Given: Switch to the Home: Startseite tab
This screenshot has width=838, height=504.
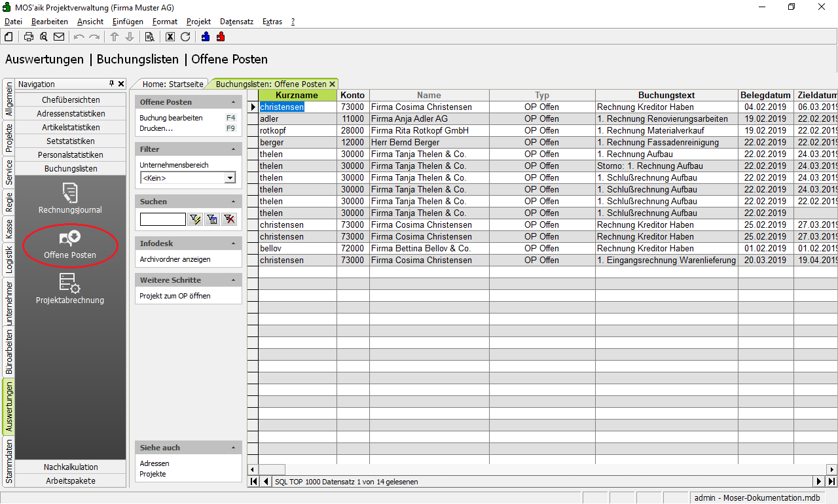Looking at the screenshot, I should click(x=173, y=84).
